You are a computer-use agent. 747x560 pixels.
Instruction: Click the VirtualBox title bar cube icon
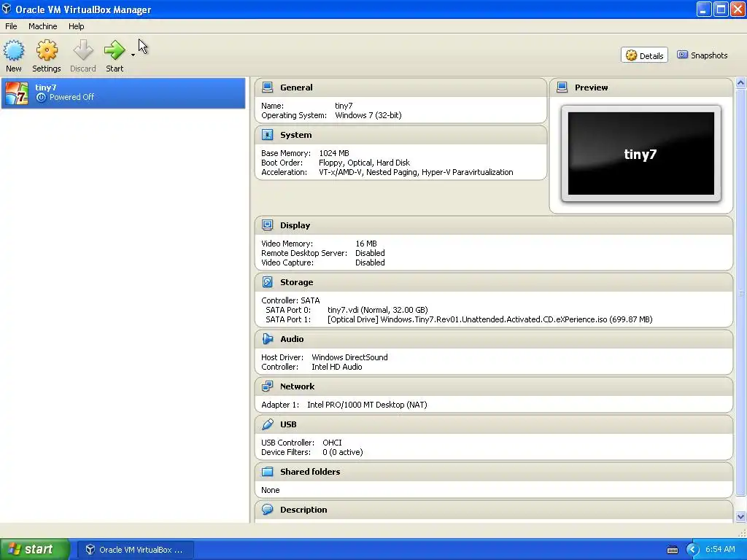pyautogui.click(x=6, y=9)
